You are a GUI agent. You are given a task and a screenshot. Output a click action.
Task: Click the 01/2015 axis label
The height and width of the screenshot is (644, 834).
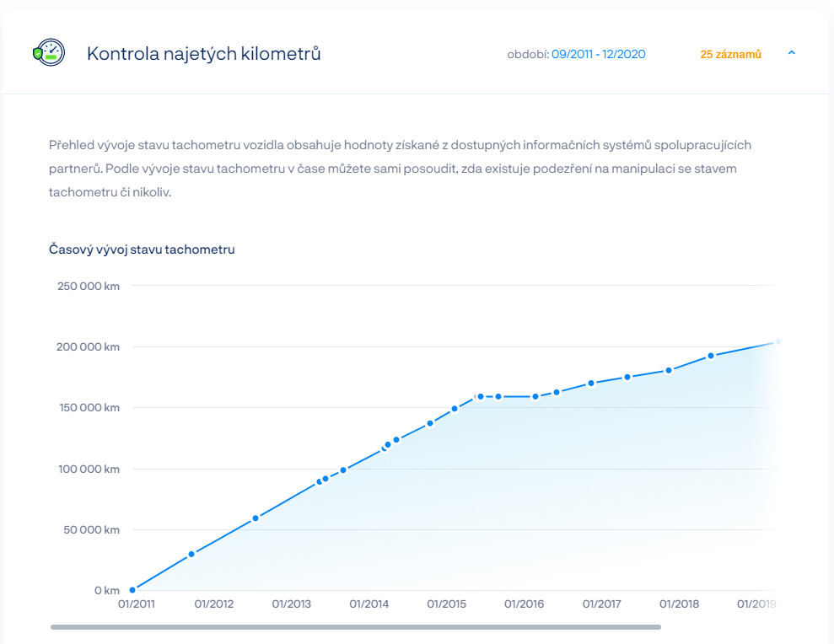(447, 604)
